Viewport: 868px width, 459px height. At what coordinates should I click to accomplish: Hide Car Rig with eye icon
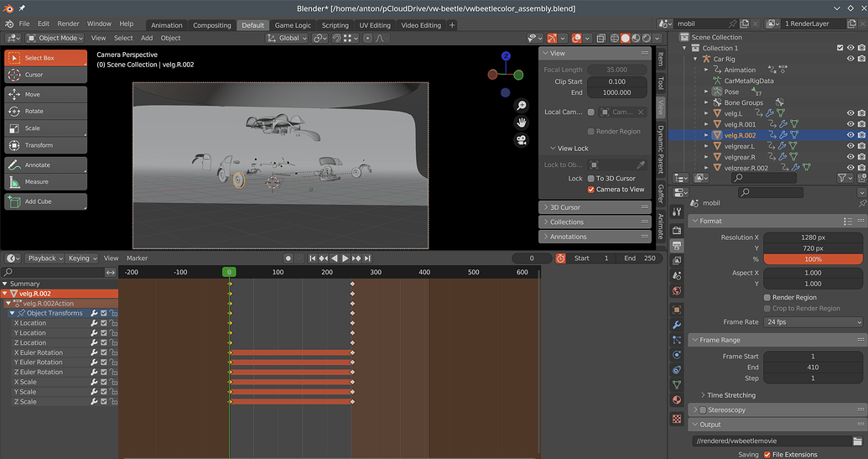pyautogui.click(x=850, y=59)
